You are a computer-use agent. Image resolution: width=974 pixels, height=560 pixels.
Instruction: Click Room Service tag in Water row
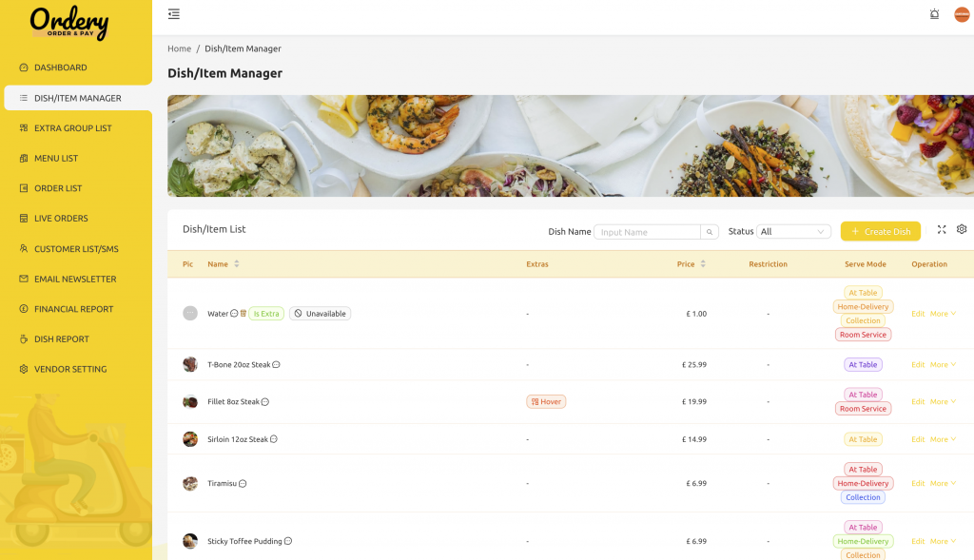click(x=863, y=335)
